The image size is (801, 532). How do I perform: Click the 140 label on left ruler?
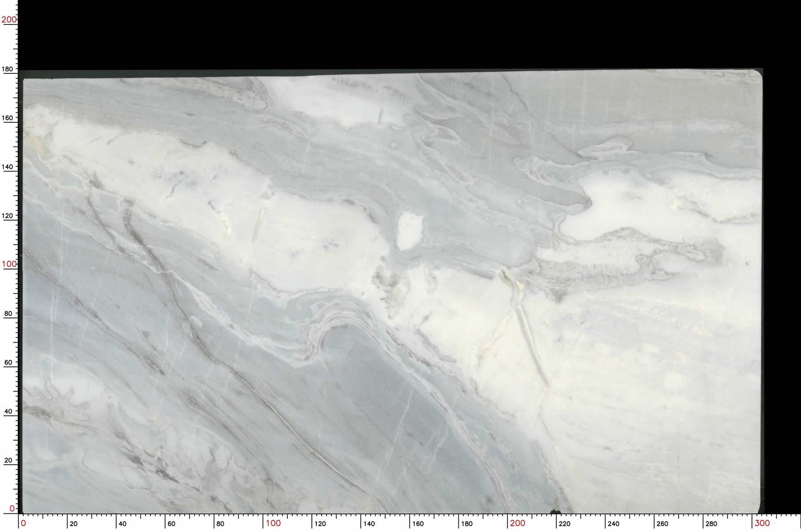(8, 167)
